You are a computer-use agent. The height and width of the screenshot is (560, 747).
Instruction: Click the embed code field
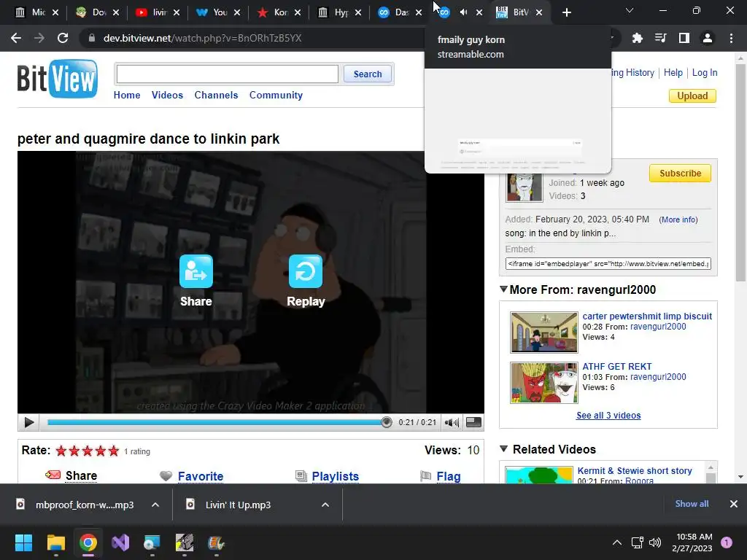[x=608, y=264]
